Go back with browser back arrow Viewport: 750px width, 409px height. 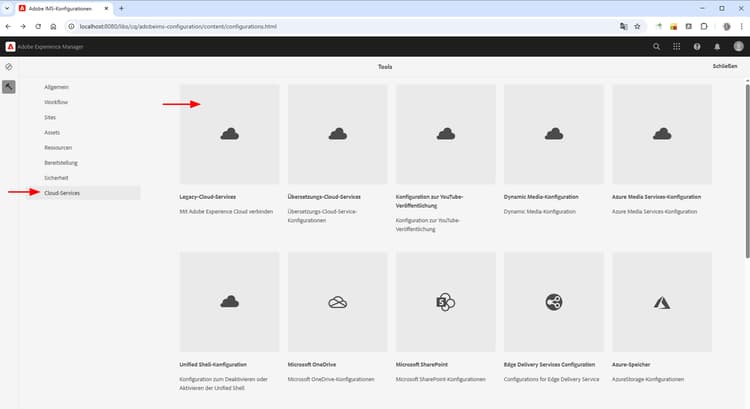pos(8,26)
